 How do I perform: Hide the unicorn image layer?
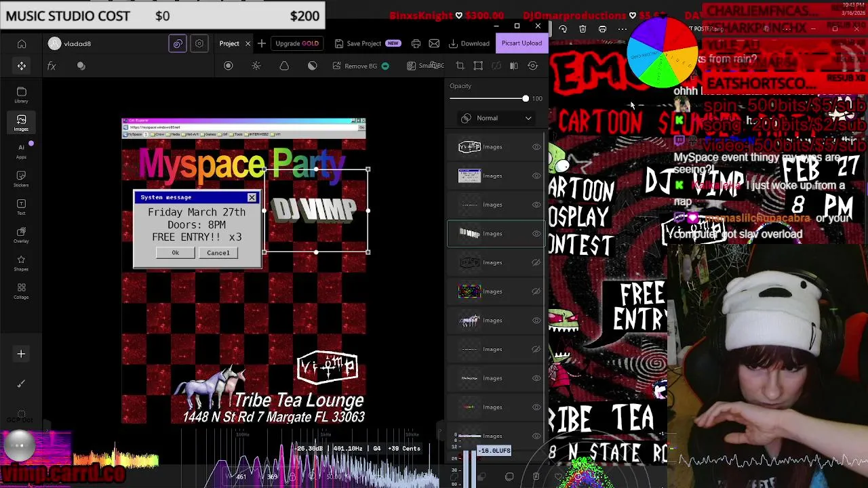tap(536, 321)
